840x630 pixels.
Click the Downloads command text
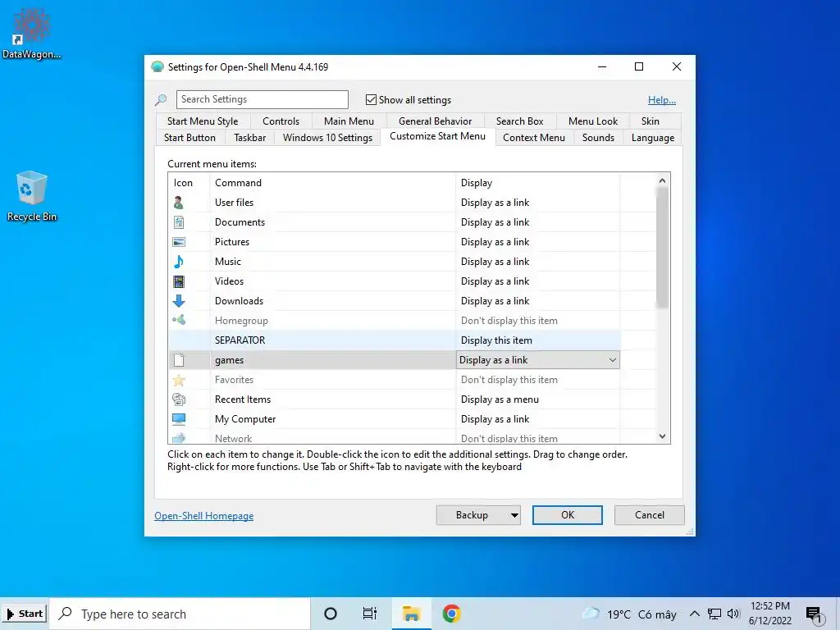click(239, 301)
